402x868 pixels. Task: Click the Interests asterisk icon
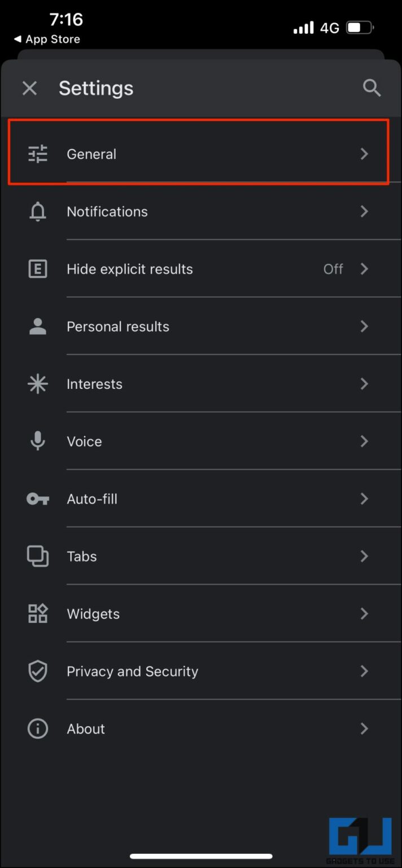tap(37, 384)
